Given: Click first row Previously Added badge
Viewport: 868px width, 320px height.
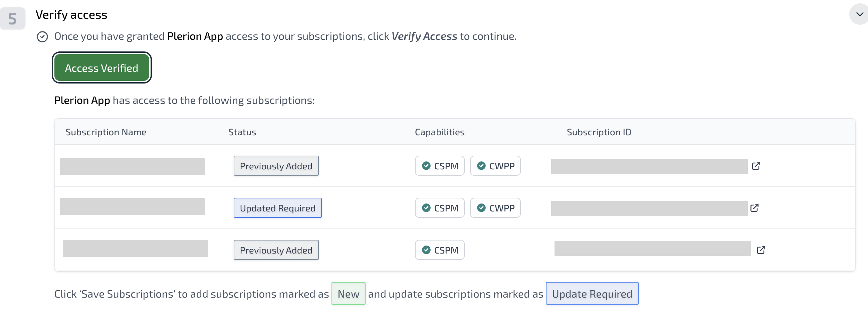Looking at the screenshot, I should point(276,166).
